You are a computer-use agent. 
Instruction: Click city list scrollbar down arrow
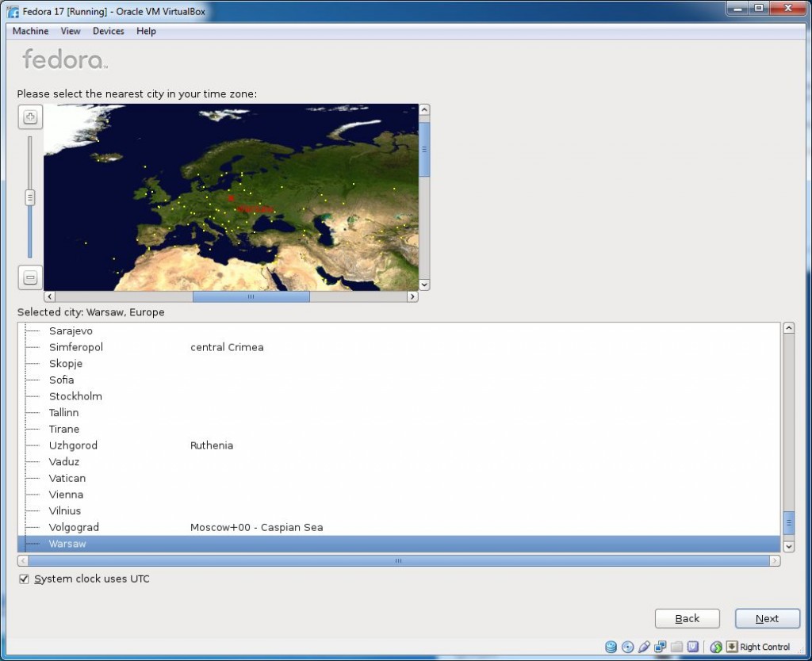[789, 546]
